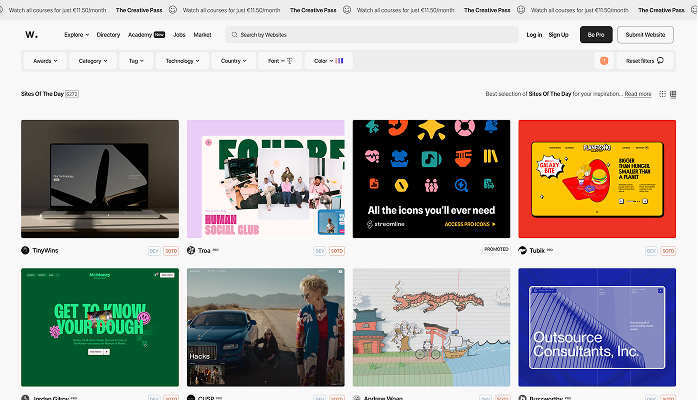Open the Technology filter dropdown
The height and width of the screenshot is (400, 698).
[x=183, y=61]
